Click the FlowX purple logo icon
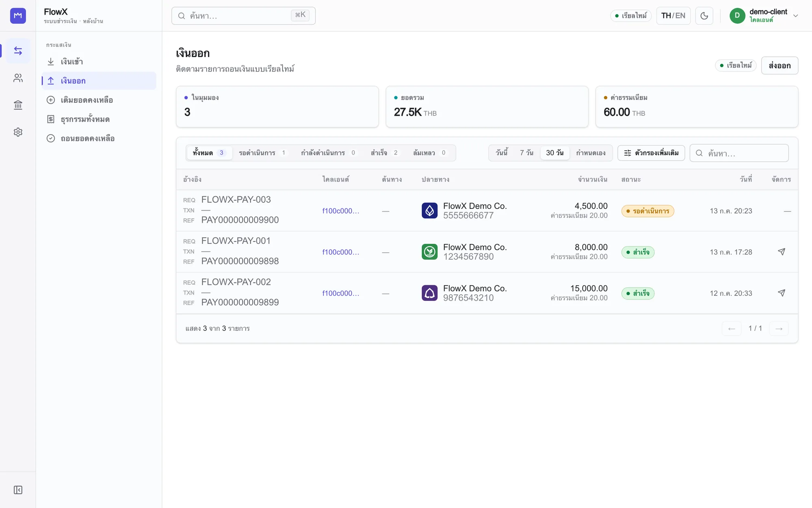812x508 pixels. click(18, 15)
